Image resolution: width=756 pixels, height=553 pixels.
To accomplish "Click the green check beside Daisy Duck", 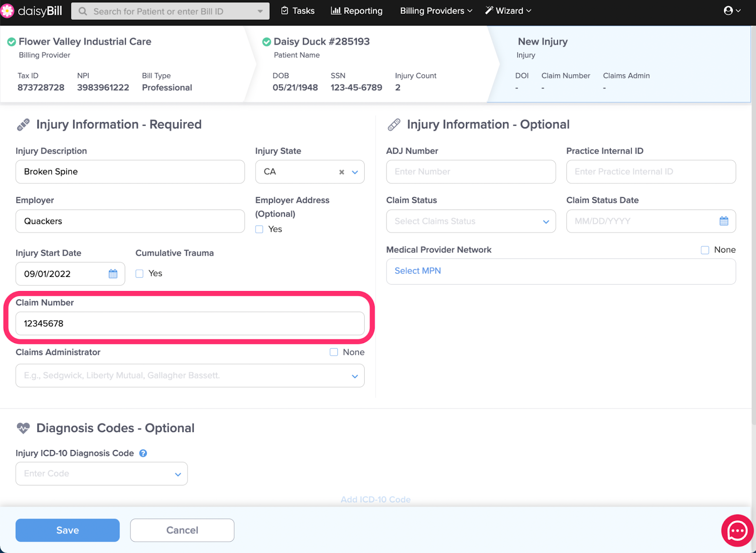I will point(266,42).
